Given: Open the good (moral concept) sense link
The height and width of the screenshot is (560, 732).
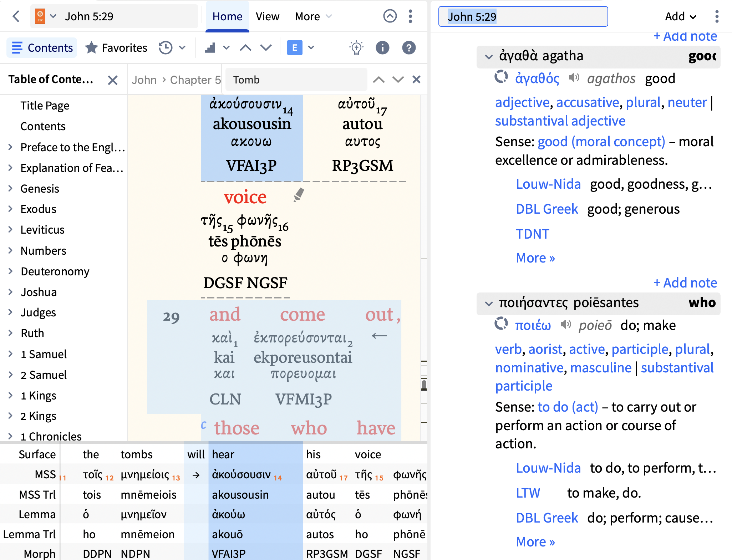Looking at the screenshot, I should tap(601, 142).
